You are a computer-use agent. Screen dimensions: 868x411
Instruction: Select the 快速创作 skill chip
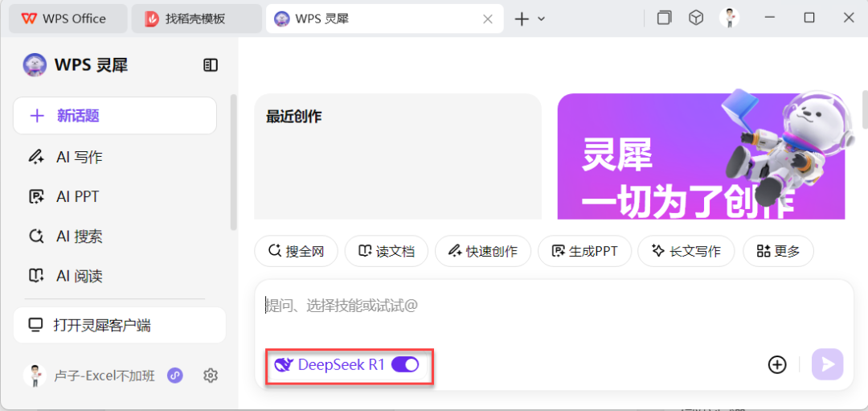[x=483, y=251]
